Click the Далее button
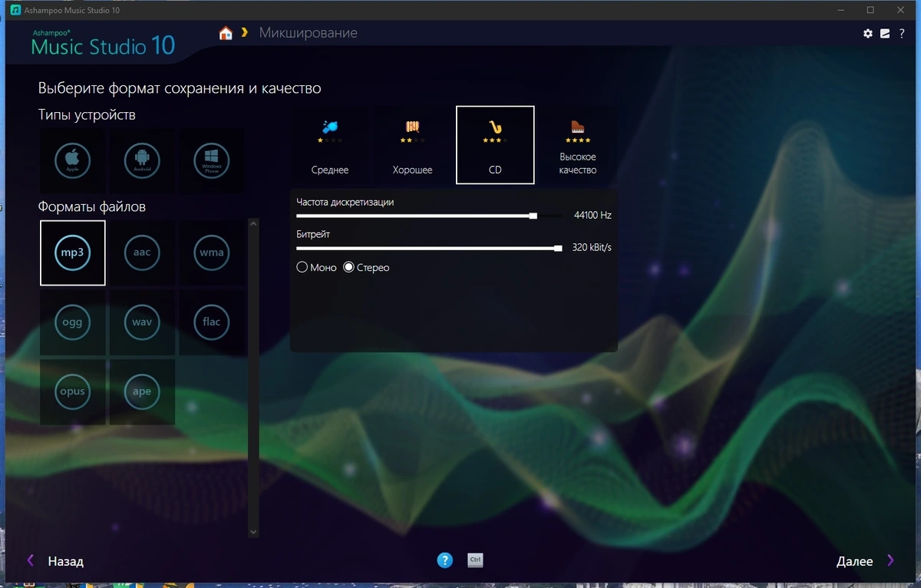This screenshot has width=921, height=588. pos(866,561)
